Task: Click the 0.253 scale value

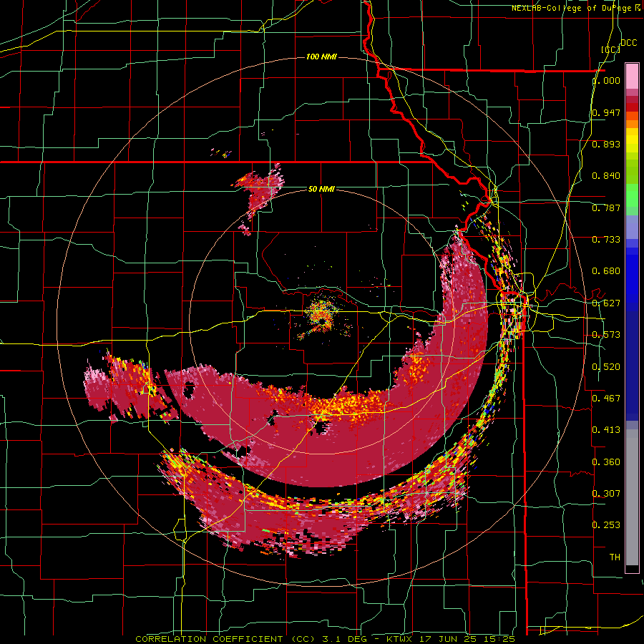Action: (606, 525)
